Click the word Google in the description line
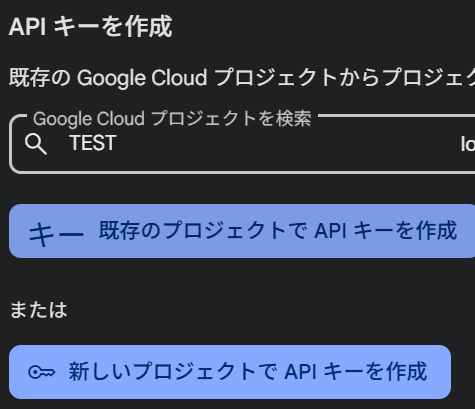This screenshot has width=475, height=409. pos(111,78)
